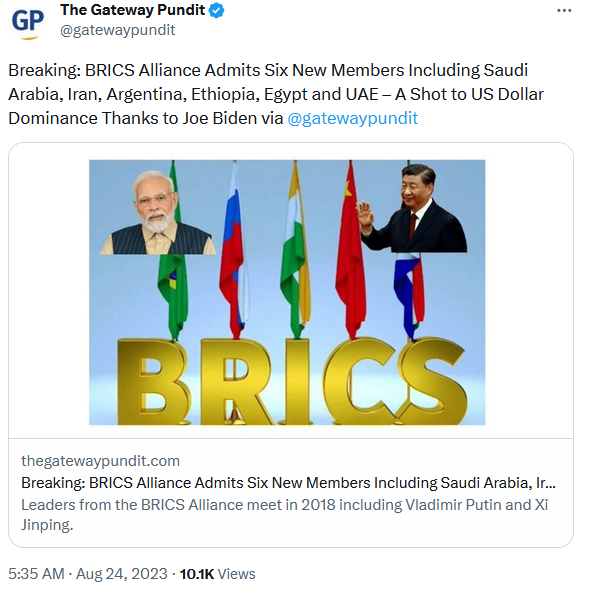
Task: Click the Russian tricolor flag in the image
Action: click(234, 251)
